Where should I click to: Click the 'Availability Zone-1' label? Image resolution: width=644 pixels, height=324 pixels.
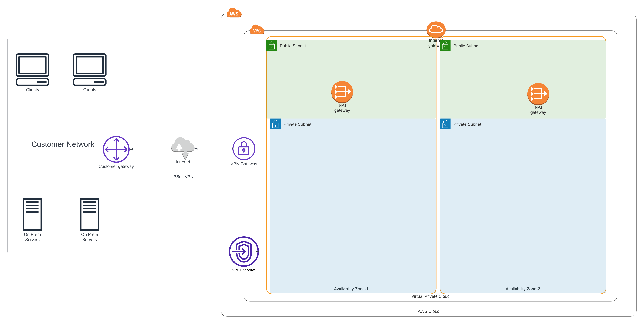[351, 289]
